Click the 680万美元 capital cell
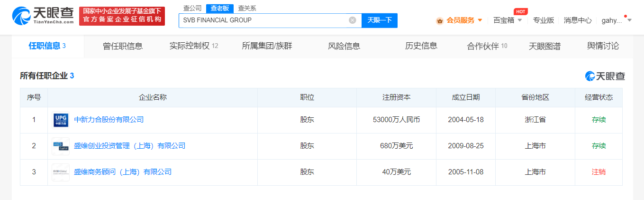Screen dimensions: 644x200 (397, 146)
